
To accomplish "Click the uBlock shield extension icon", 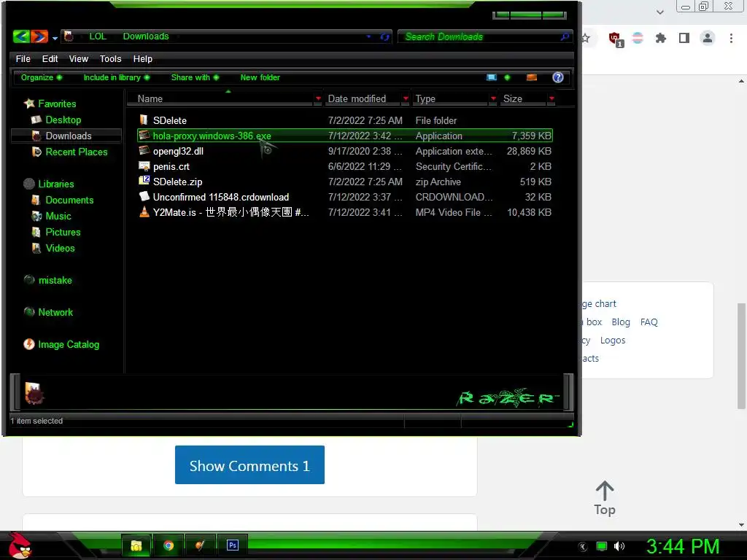I will point(615,38).
